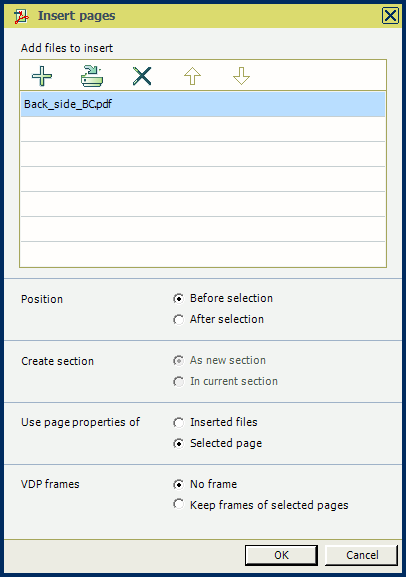Choose the No frame VDP option

click(x=179, y=484)
